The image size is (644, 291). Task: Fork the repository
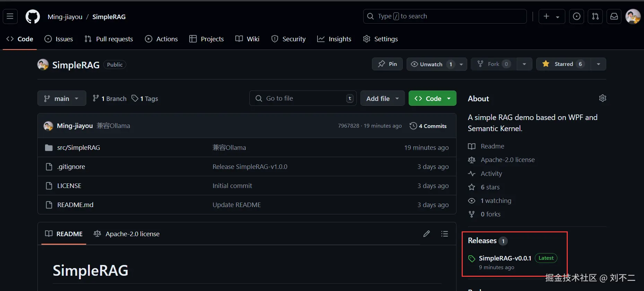pyautogui.click(x=494, y=64)
